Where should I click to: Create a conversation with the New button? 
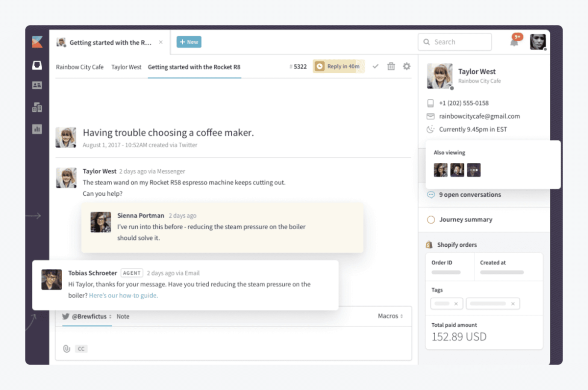point(189,42)
